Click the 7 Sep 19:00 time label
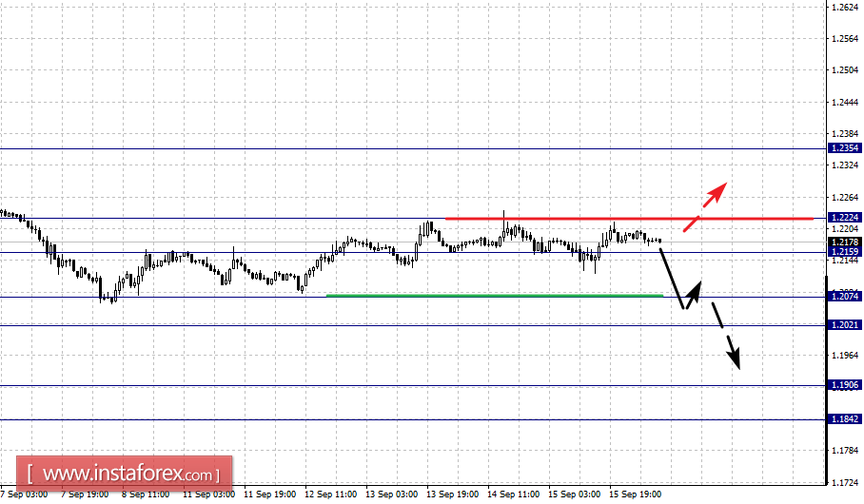This screenshot has height=504, width=864. [85, 494]
